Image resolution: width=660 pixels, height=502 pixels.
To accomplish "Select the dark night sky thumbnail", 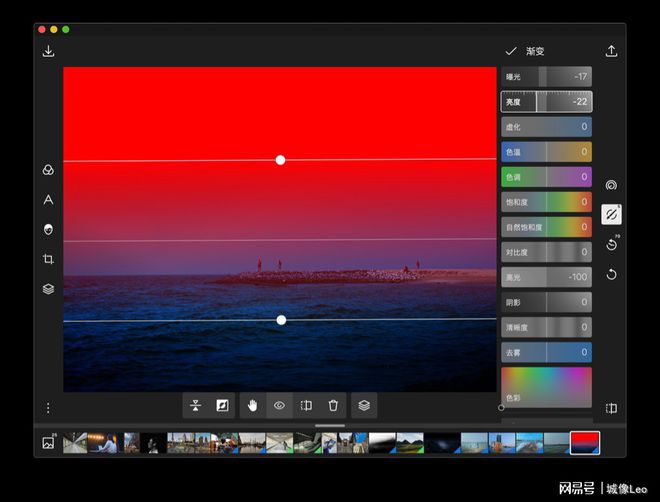I will pyautogui.click(x=442, y=443).
